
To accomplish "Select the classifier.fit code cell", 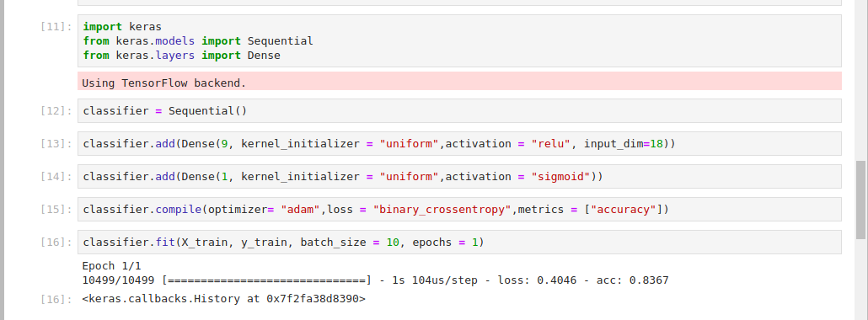I will click(x=459, y=243).
